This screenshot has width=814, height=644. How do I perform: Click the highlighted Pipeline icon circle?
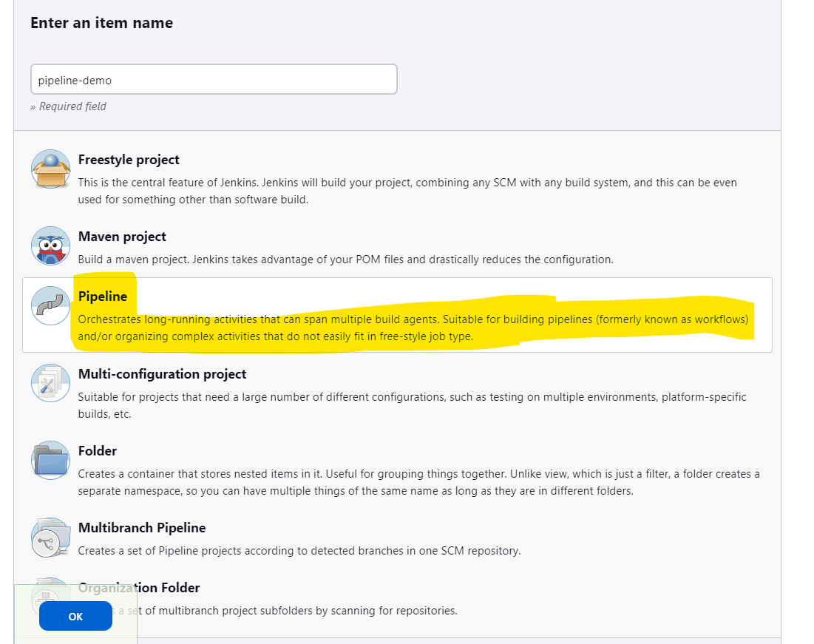pos(50,305)
